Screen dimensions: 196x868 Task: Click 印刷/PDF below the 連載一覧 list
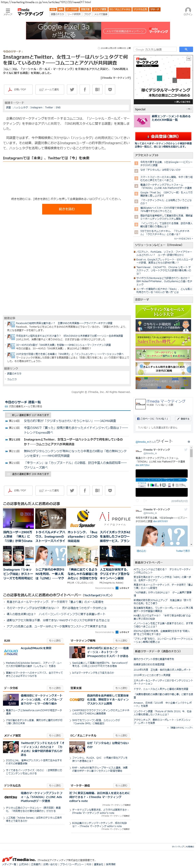pyautogui.click(x=18, y=490)
